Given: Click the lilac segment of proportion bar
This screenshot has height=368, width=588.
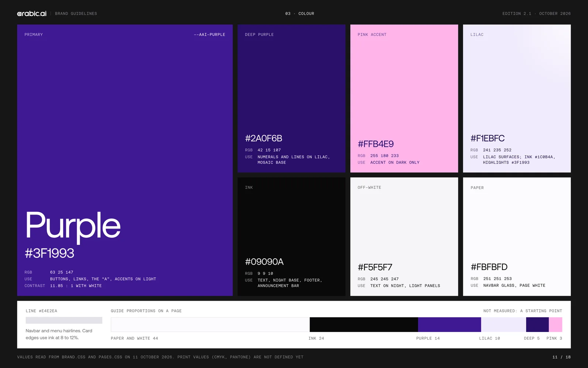Looking at the screenshot, I should pos(503,325).
